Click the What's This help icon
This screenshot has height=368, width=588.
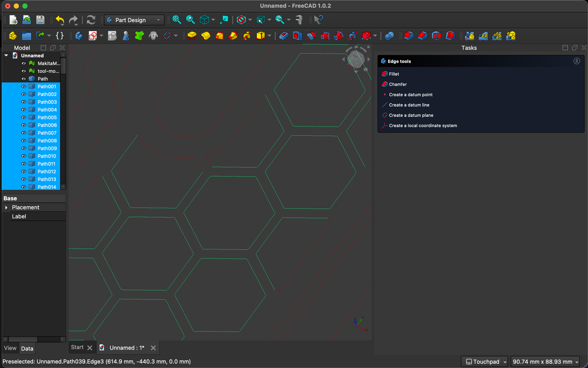(x=318, y=20)
